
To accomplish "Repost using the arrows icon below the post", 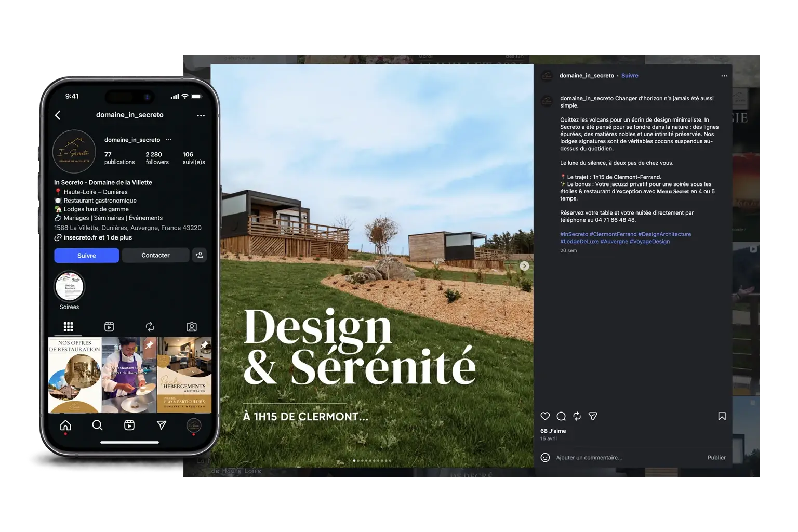I will click(x=577, y=416).
